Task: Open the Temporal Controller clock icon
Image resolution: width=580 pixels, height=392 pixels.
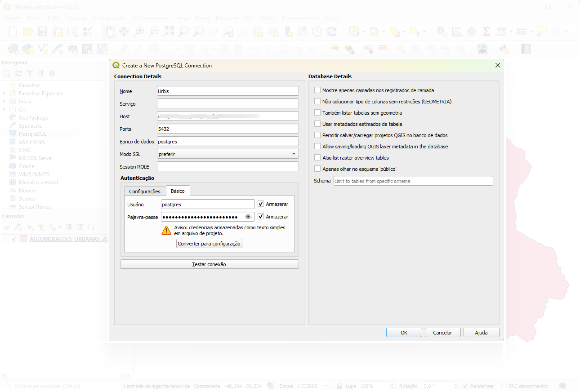Action: (x=317, y=31)
